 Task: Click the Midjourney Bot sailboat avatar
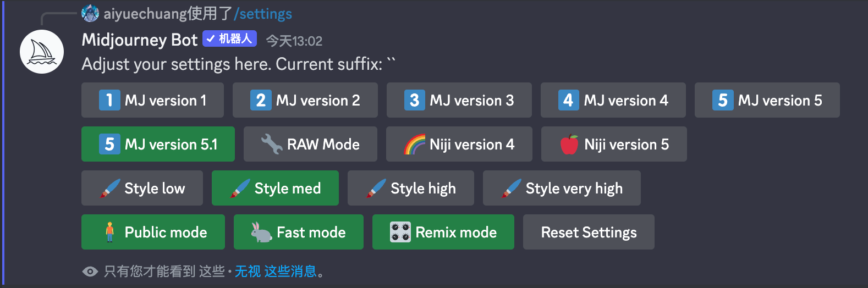42,52
